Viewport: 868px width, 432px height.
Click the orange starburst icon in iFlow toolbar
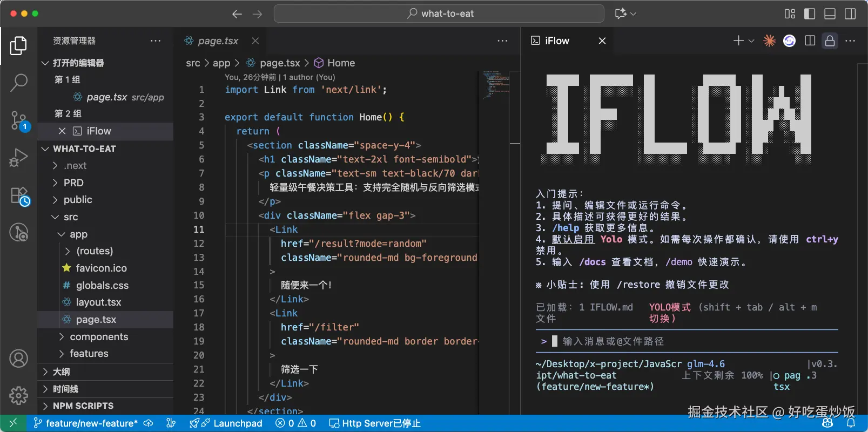pos(769,41)
